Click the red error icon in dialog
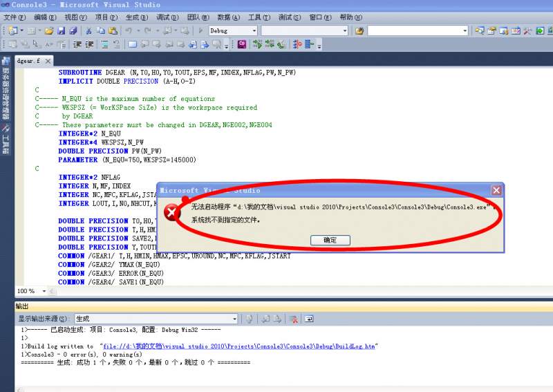The image size is (553, 392). (171, 212)
